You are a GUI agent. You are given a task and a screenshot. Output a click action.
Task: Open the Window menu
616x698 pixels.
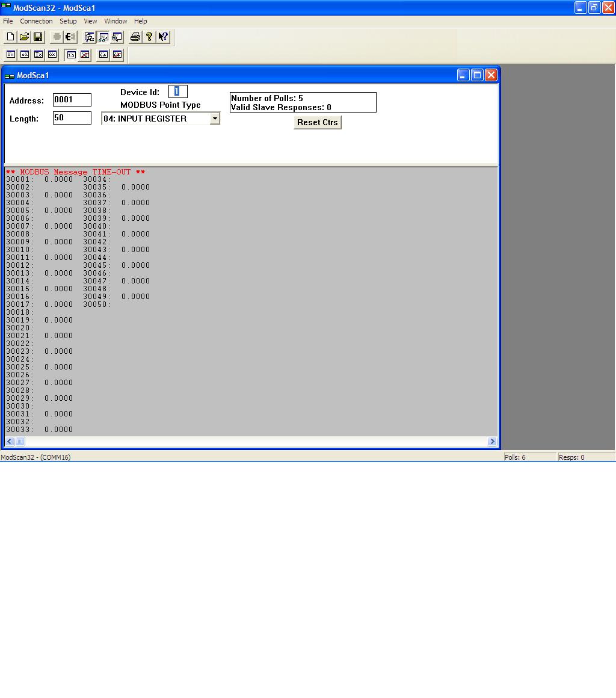[115, 21]
